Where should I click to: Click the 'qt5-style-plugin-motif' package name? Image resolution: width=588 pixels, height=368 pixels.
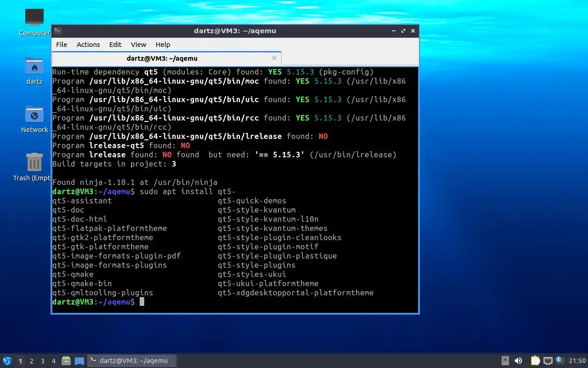click(x=268, y=247)
